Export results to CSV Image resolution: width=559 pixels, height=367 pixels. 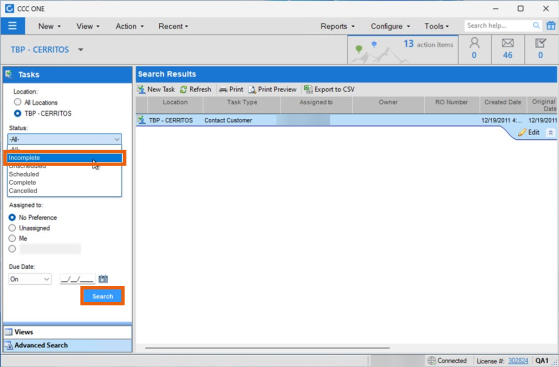click(329, 90)
